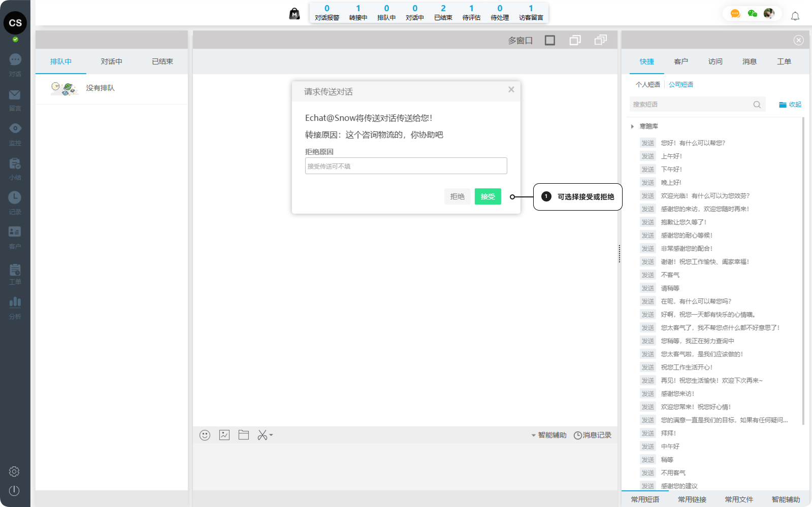The image size is (812, 507).
Task: Expand the 寒暄库 phrase group
Action: pyautogui.click(x=632, y=126)
